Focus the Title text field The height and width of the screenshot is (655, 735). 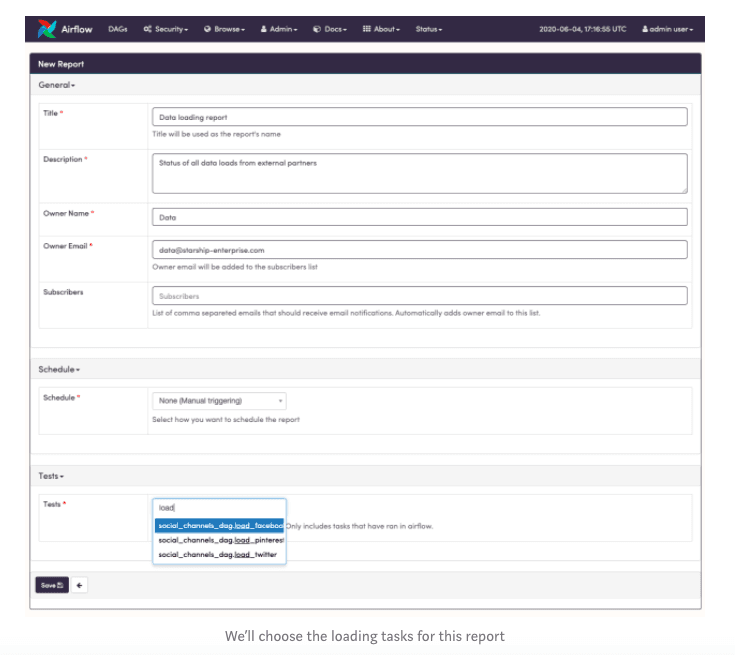(x=419, y=117)
